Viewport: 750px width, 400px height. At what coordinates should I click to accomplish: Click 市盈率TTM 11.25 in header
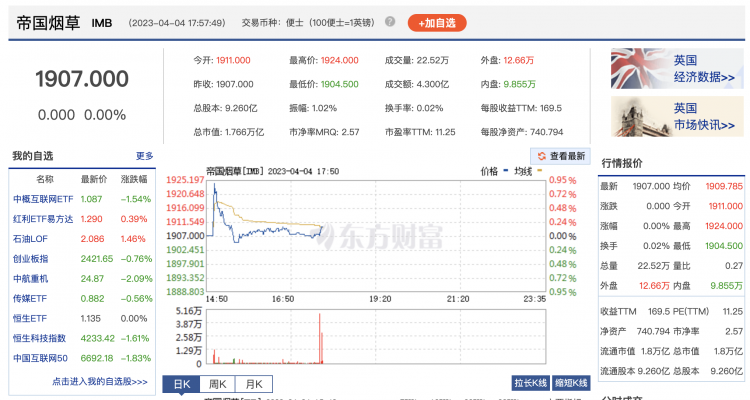pos(420,132)
